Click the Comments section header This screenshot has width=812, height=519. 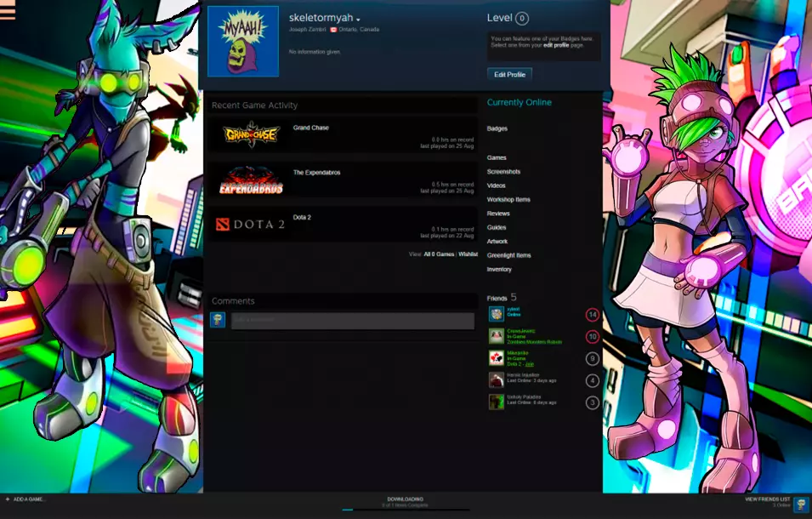(233, 301)
